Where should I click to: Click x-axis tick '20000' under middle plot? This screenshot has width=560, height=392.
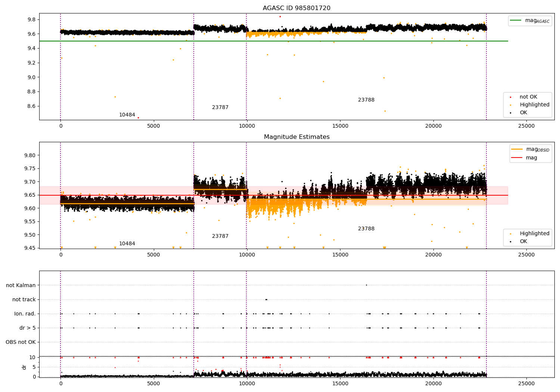click(433, 255)
